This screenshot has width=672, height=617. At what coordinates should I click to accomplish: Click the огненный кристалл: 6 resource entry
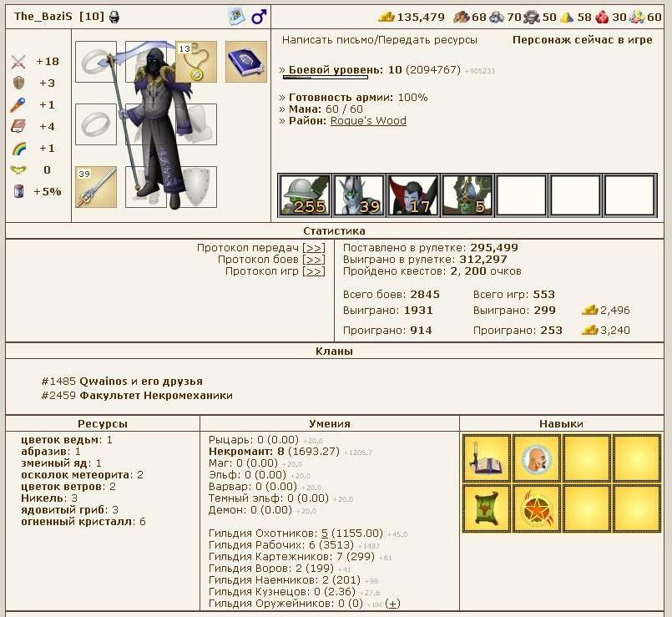point(83,522)
